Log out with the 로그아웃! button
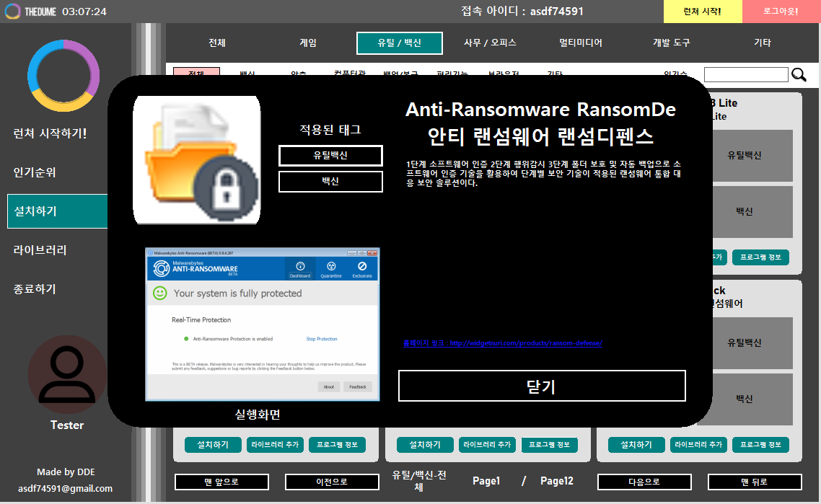 pos(781,12)
